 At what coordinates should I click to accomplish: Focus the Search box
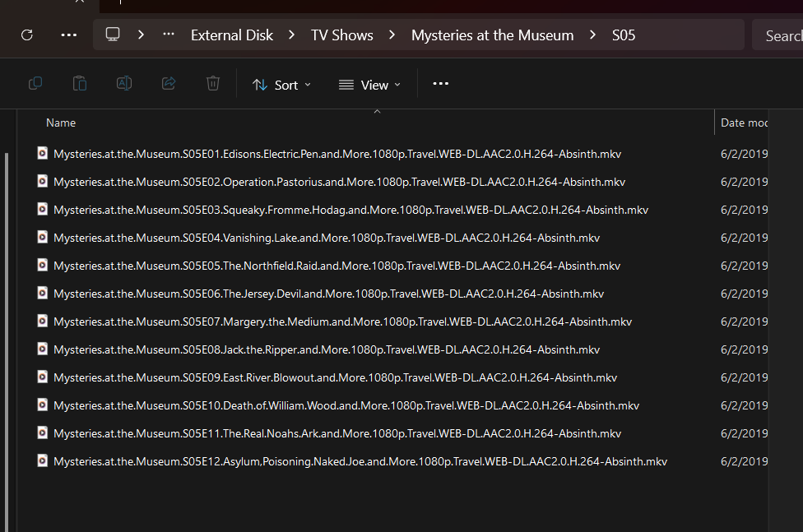pos(777,35)
